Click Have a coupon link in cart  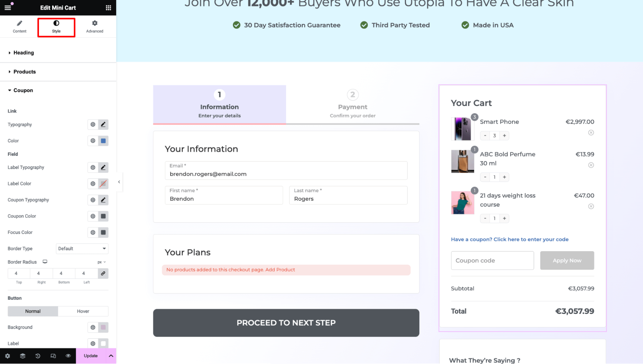(510, 239)
